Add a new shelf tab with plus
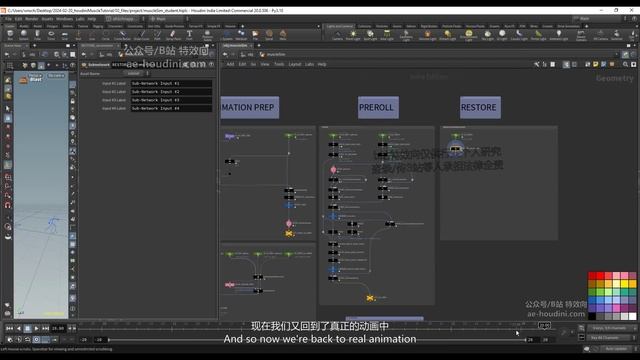The width and height of the screenshot is (640, 360). click(242, 26)
